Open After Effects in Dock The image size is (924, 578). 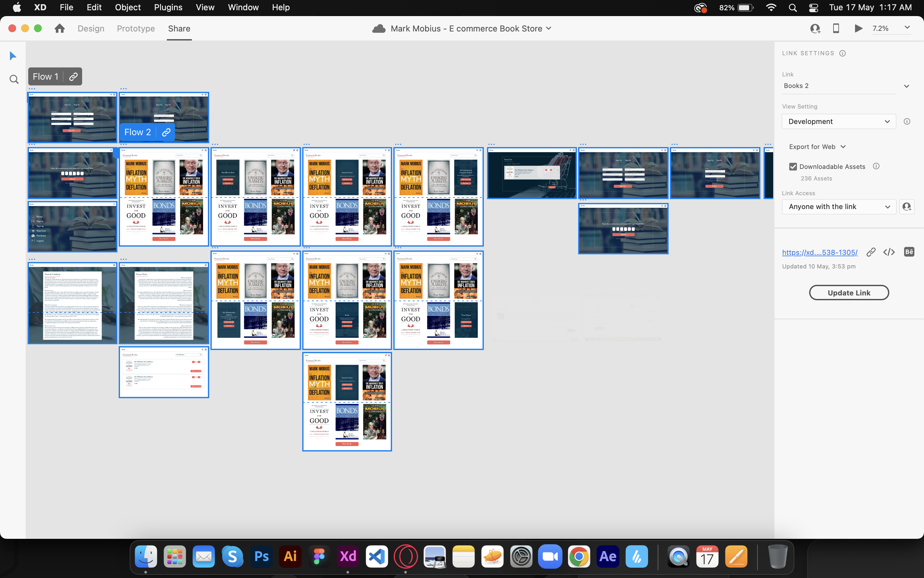(608, 556)
